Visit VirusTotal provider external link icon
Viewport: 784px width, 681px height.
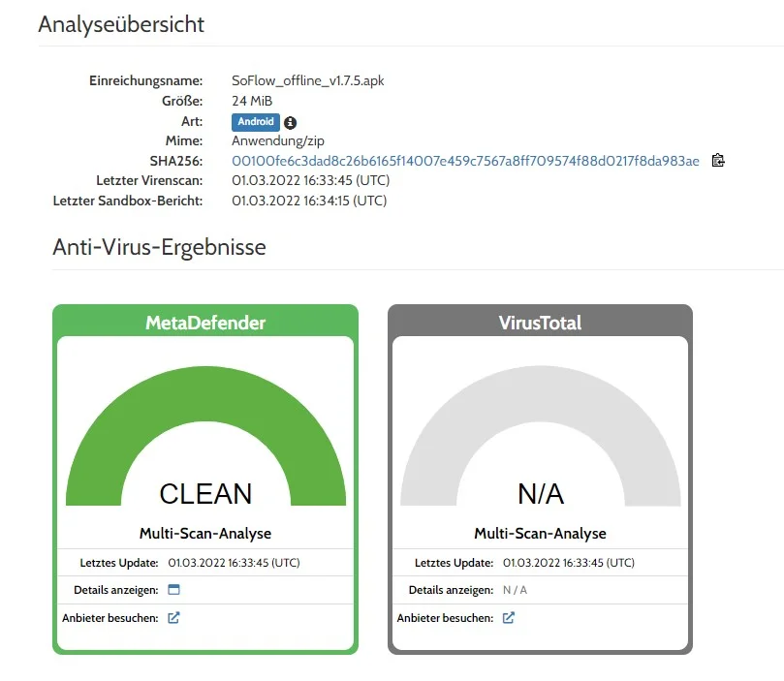click(x=509, y=618)
